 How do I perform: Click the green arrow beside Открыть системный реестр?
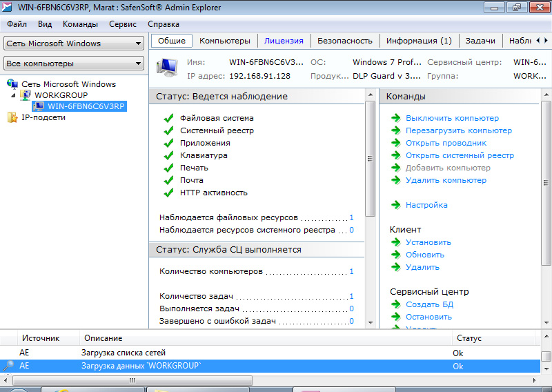(x=396, y=155)
